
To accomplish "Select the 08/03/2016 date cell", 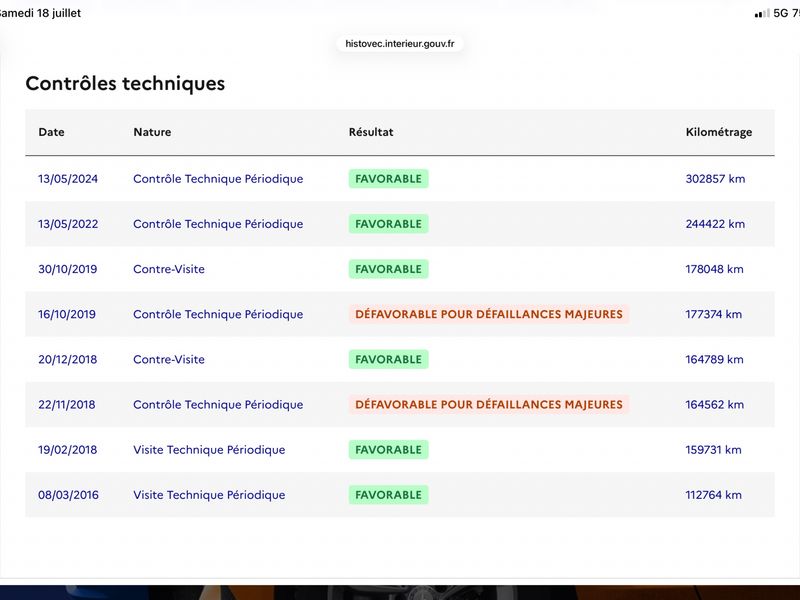I will pyautogui.click(x=68, y=495).
